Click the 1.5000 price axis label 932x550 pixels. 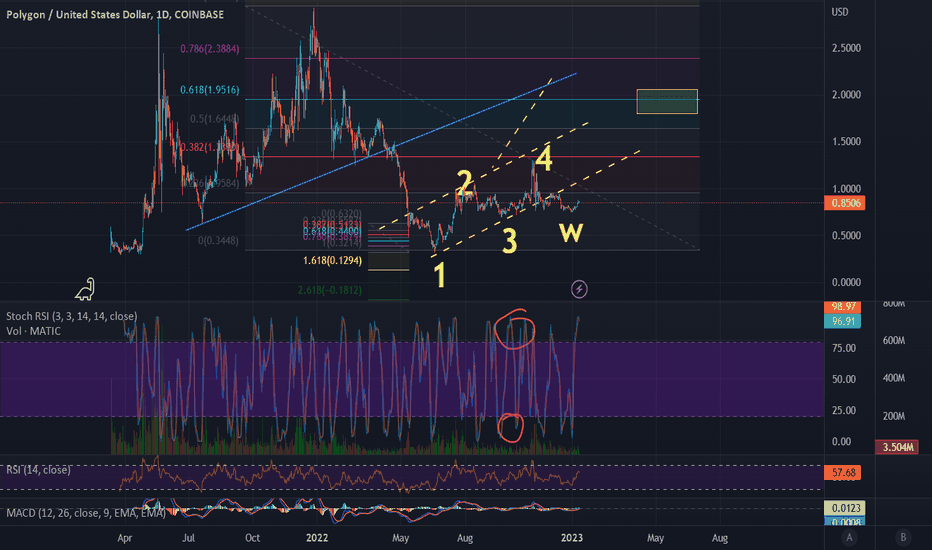846,142
